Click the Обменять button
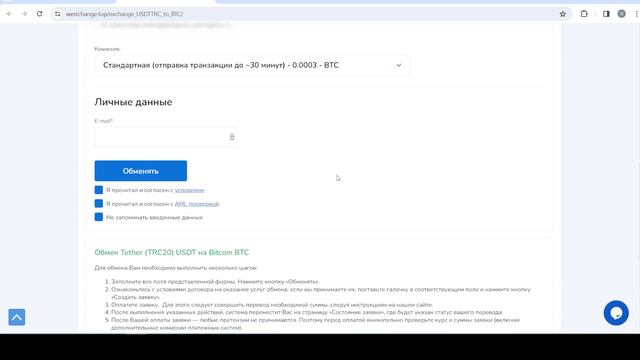The width and height of the screenshot is (640, 360). 141,171
